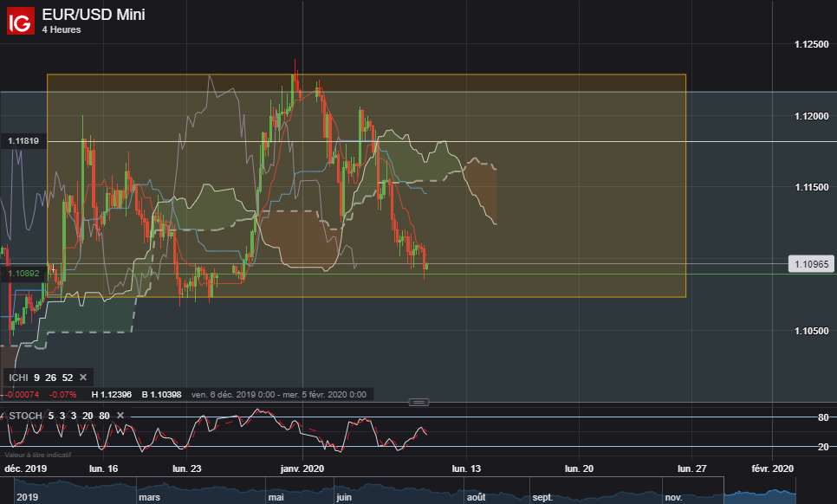Open STOCH 5 3 3 20 80 settings

click(x=59, y=416)
